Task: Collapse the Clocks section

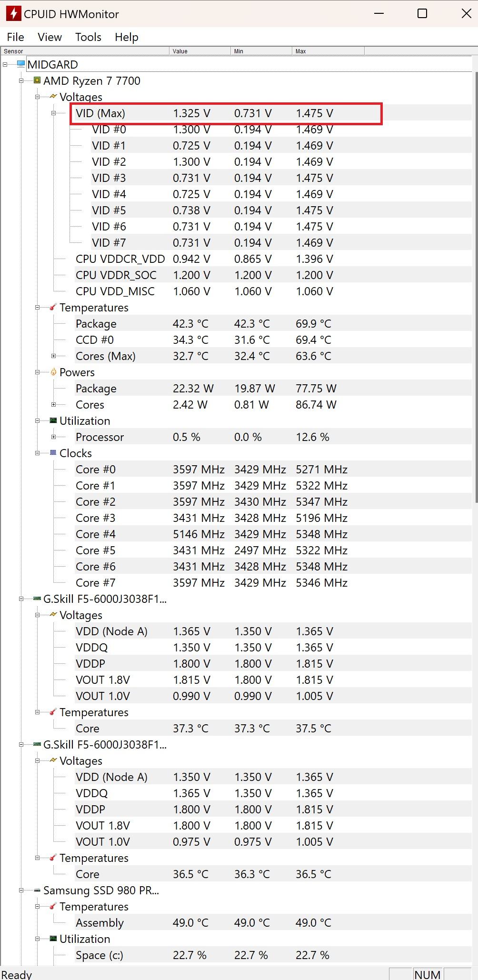Action: pos(38,453)
